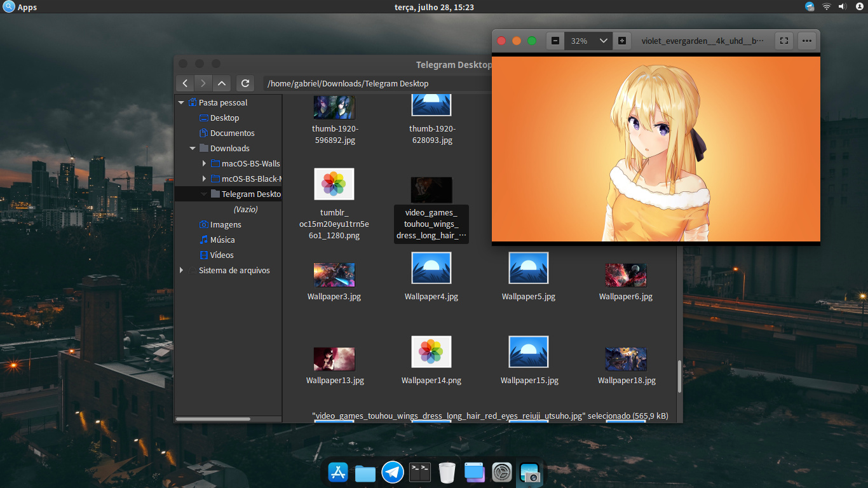Click the folder path address field
The image size is (868, 488).
pyautogui.click(x=375, y=83)
